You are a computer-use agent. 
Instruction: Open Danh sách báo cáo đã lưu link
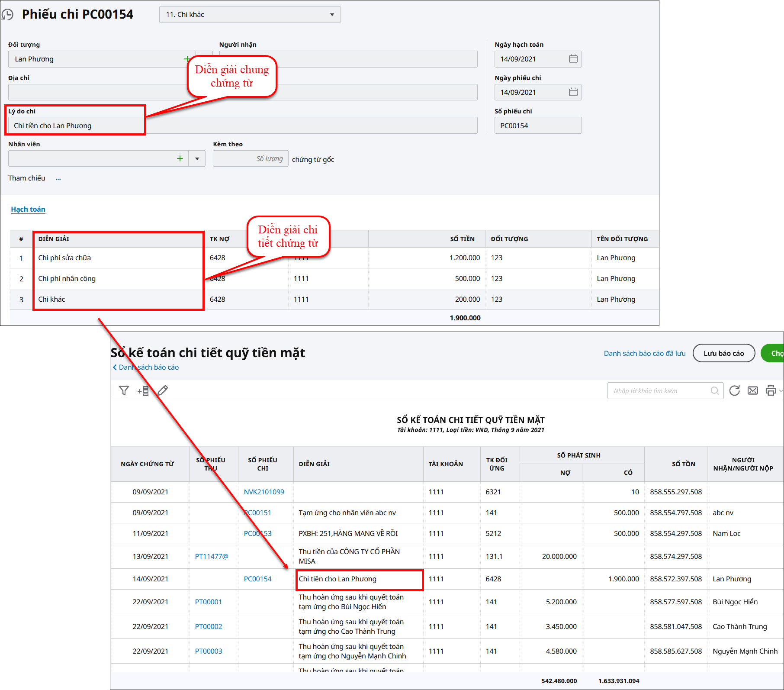[644, 353]
